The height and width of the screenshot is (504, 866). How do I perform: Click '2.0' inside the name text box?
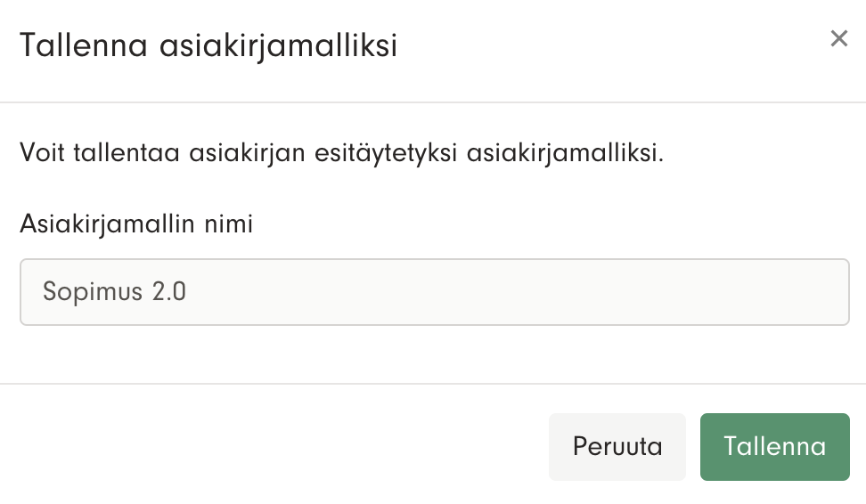click(167, 292)
